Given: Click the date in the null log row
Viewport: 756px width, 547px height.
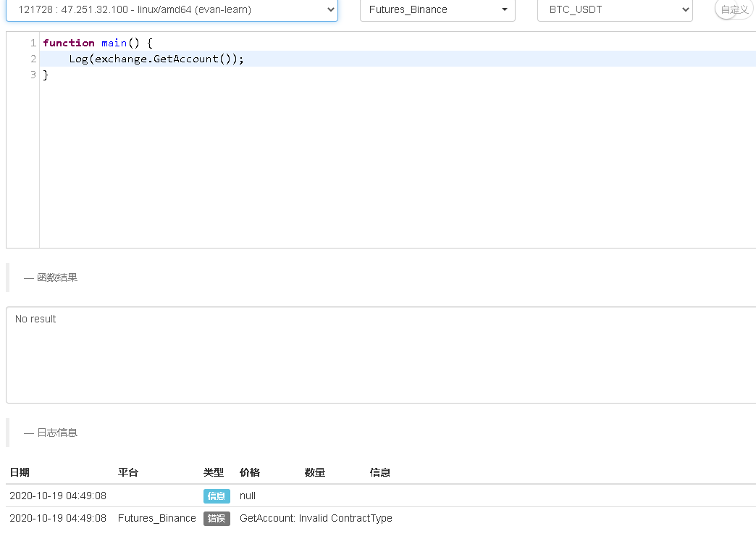Looking at the screenshot, I should [x=58, y=496].
